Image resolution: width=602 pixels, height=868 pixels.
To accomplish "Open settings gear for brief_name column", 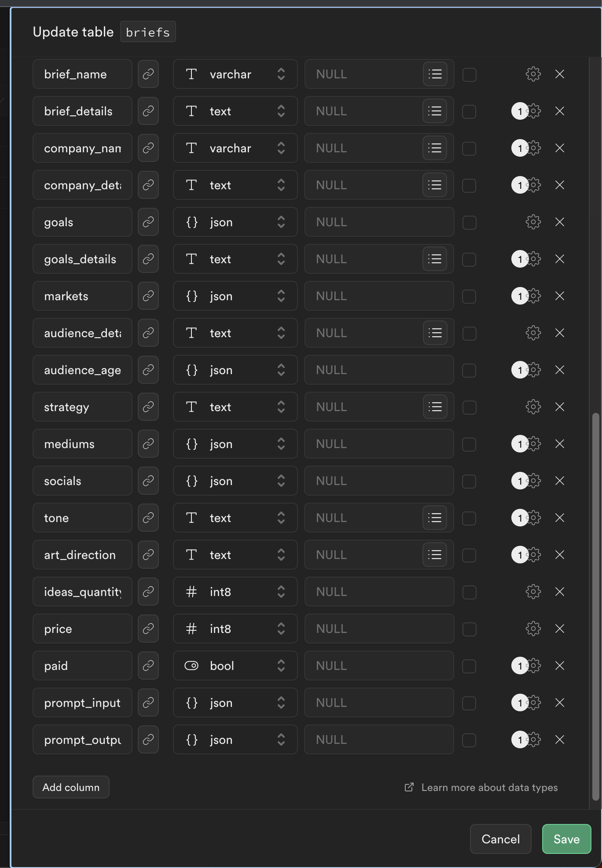I will (533, 74).
